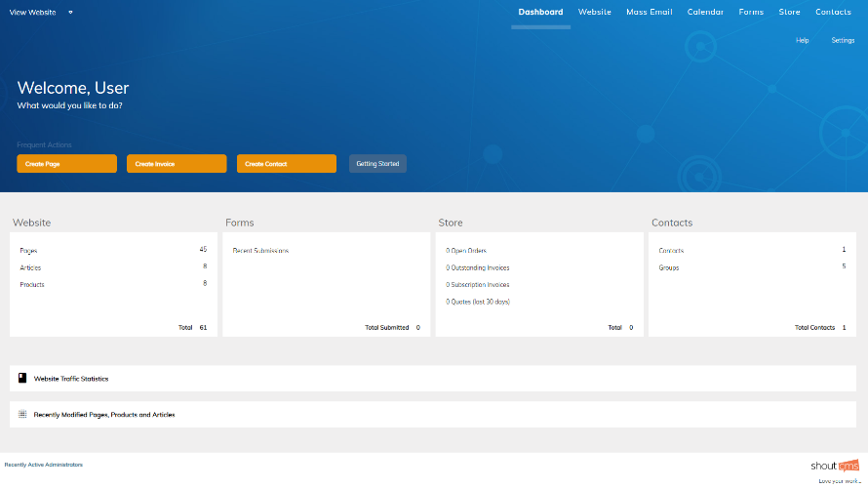Image resolution: width=868 pixels, height=488 pixels.
Task: Click Recently Active Administrators link
Action: pos(44,465)
